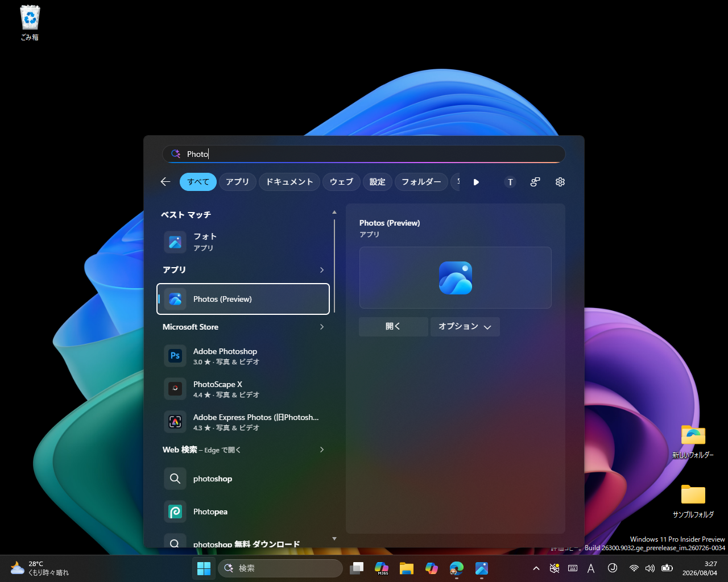Switch to Microsoft Edge on the taskbar
The width and height of the screenshot is (728, 582).
[x=457, y=568]
